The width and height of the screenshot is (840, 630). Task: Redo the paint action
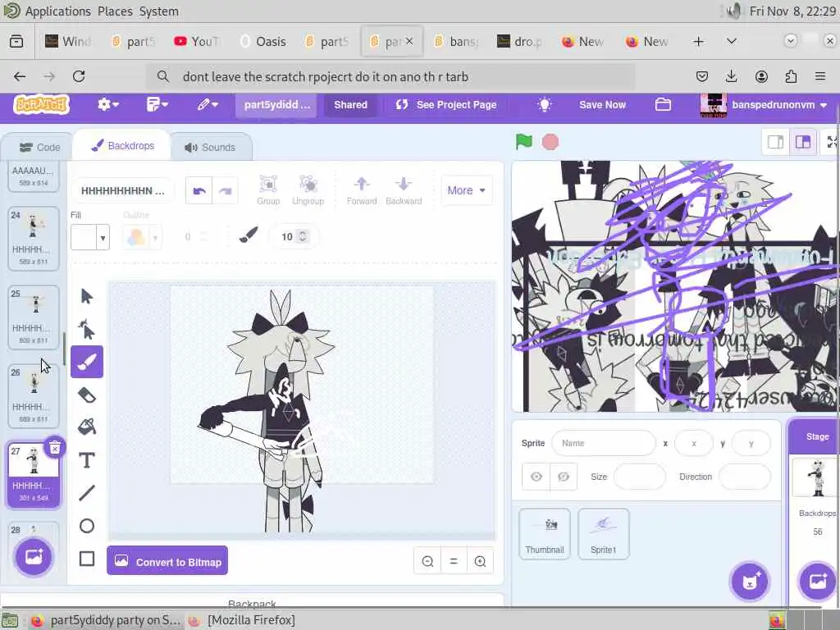pyautogui.click(x=225, y=190)
